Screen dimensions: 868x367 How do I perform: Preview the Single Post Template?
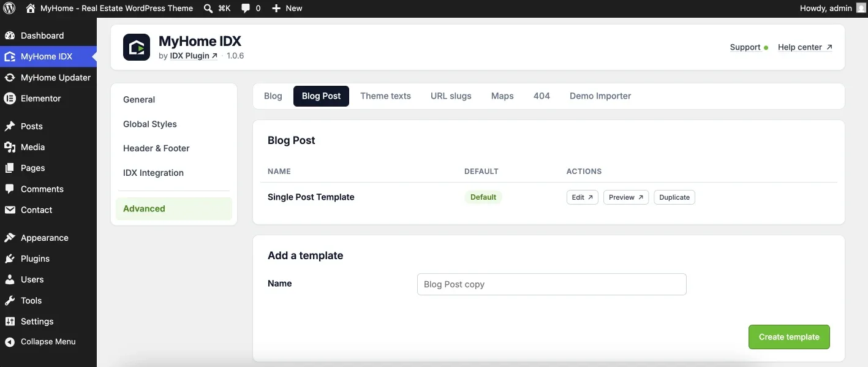click(626, 197)
